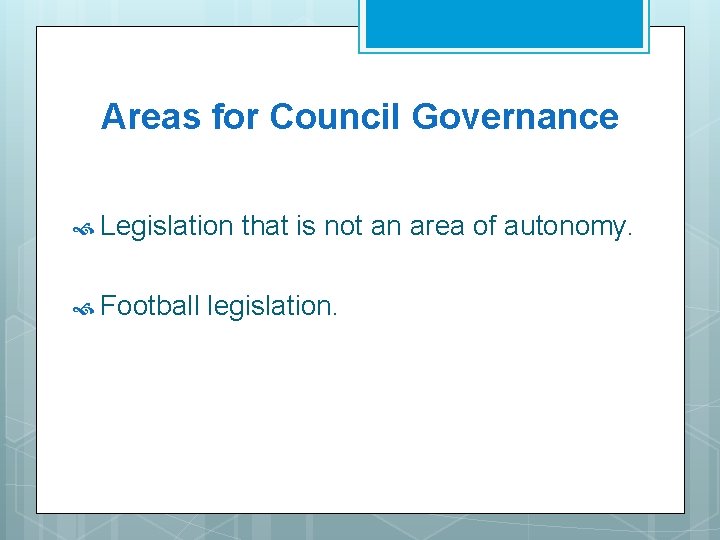Click the bullet text 'Football legislation.'
This screenshot has height=540, width=720.
click(x=219, y=306)
